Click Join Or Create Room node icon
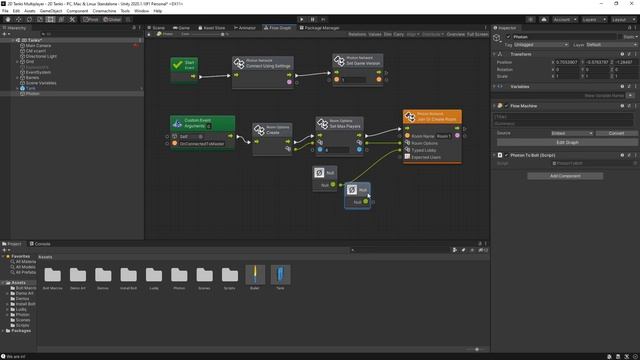The width and height of the screenshot is (640, 360). 410,116
